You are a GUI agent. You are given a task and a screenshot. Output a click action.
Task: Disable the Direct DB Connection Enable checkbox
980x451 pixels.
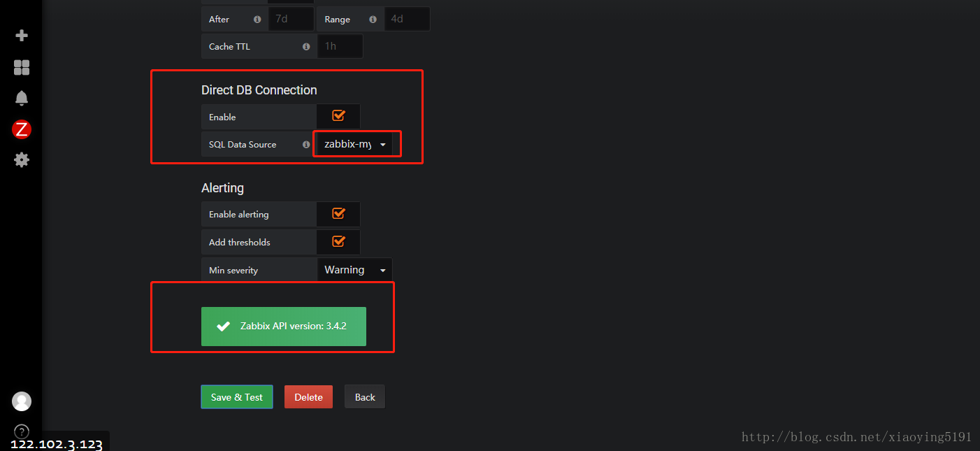click(x=338, y=116)
